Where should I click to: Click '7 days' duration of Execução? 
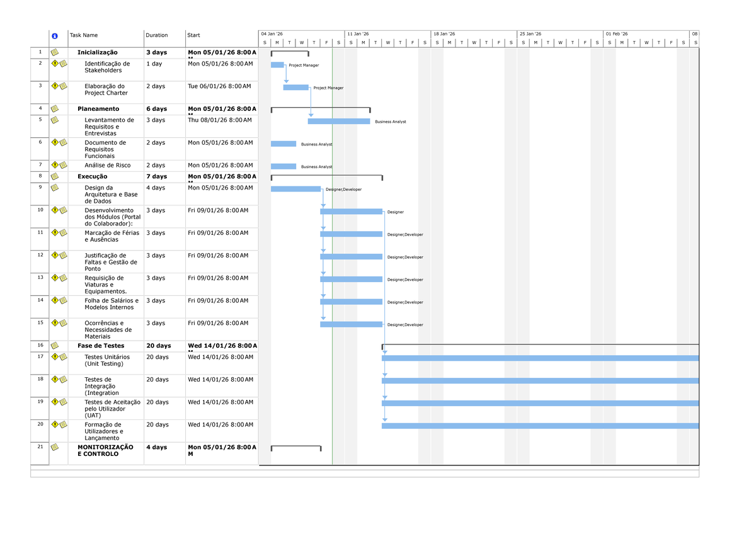157,176
